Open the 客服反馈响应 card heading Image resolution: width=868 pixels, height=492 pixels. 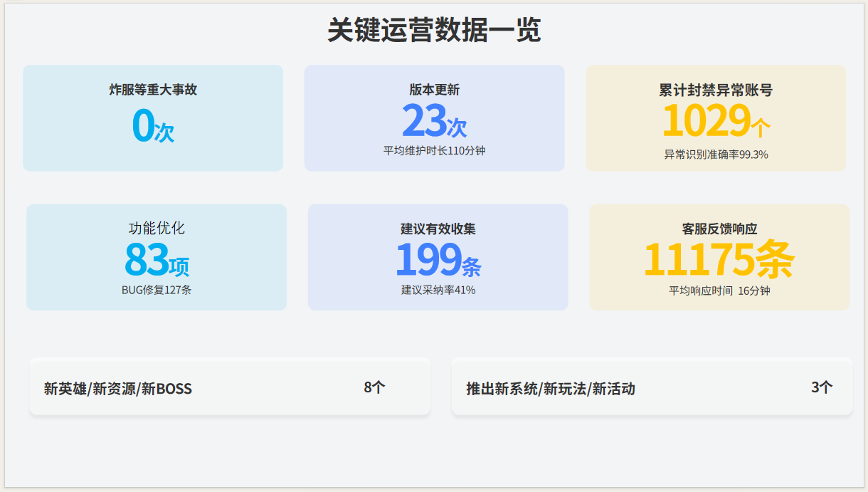(x=719, y=229)
